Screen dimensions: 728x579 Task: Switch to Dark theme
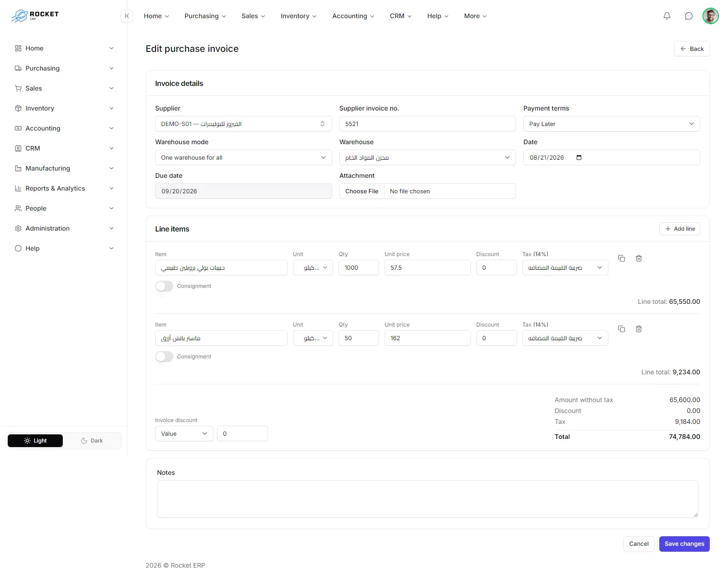click(92, 441)
